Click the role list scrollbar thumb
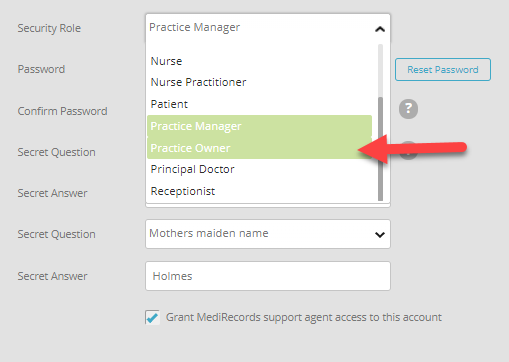 coord(380,149)
